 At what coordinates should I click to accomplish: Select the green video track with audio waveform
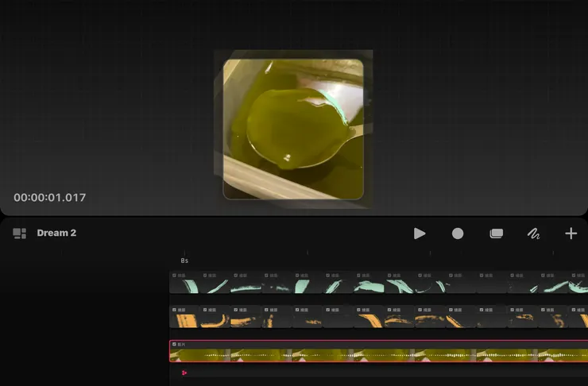pos(379,352)
